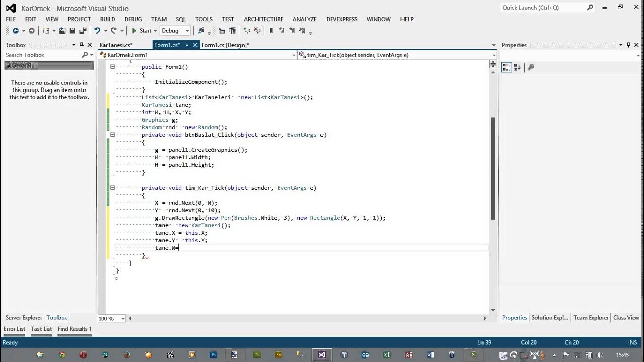Click the New Project toolbar icon
Viewport: 644px width, 362px height.
click(46, 31)
